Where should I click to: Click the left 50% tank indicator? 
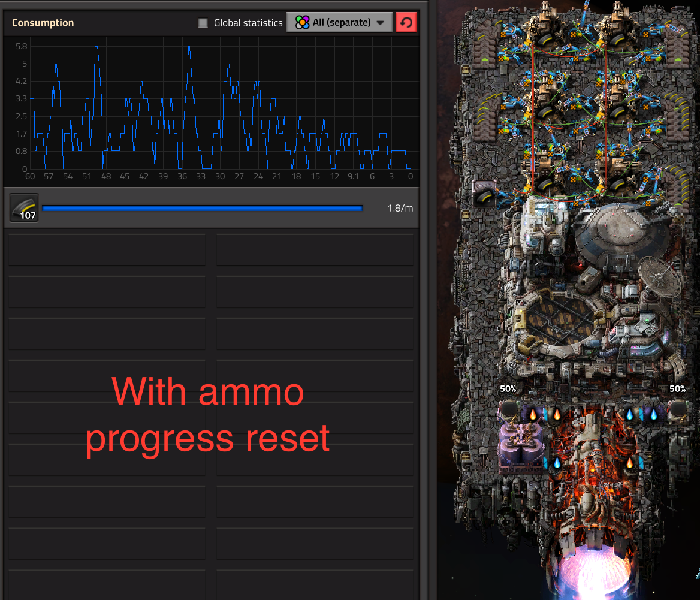coord(508,389)
